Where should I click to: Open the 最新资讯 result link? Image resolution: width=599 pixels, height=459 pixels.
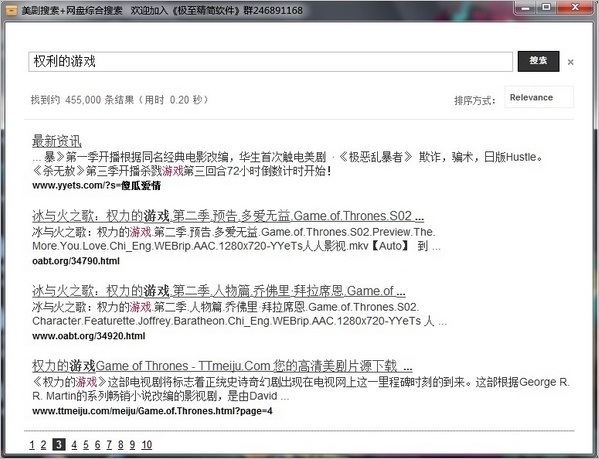[x=57, y=141]
